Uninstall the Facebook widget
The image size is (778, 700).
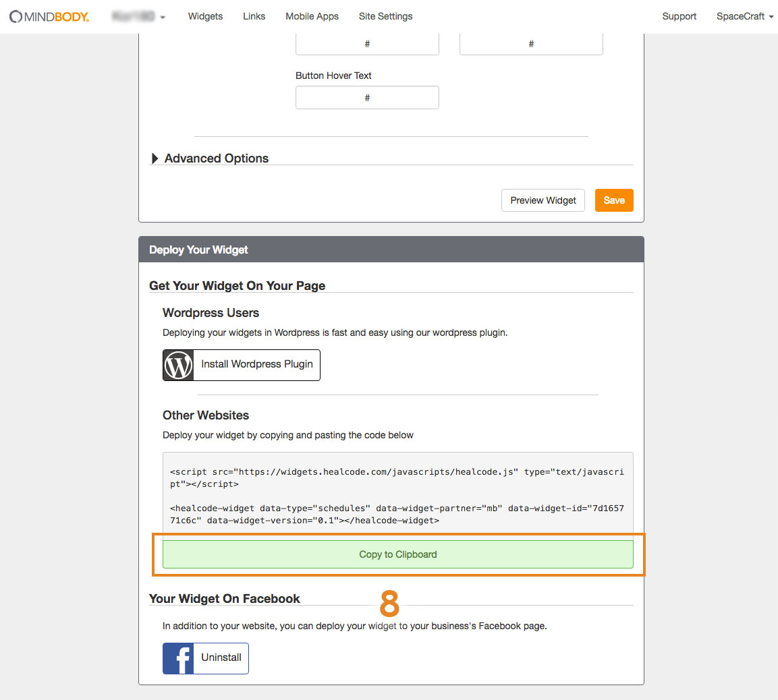coord(205,658)
